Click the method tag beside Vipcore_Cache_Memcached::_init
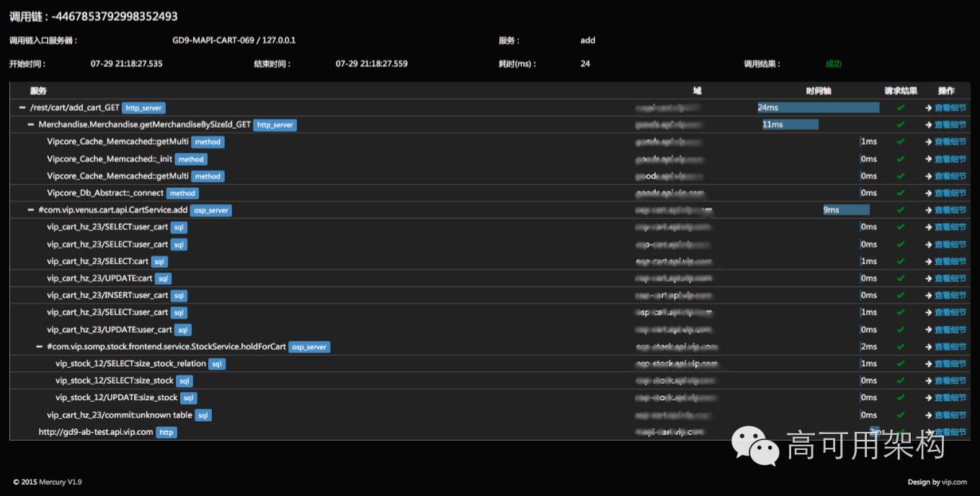Viewport: 980px width, 496px height. (x=191, y=159)
